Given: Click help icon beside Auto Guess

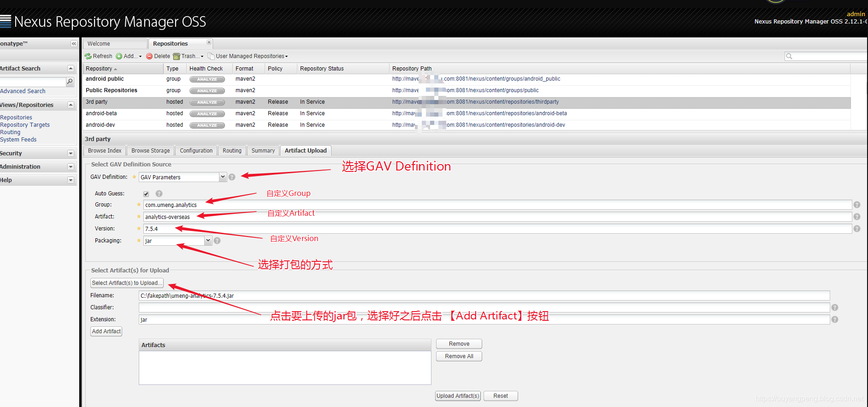Looking at the screenshot, I should click(159, 194).
